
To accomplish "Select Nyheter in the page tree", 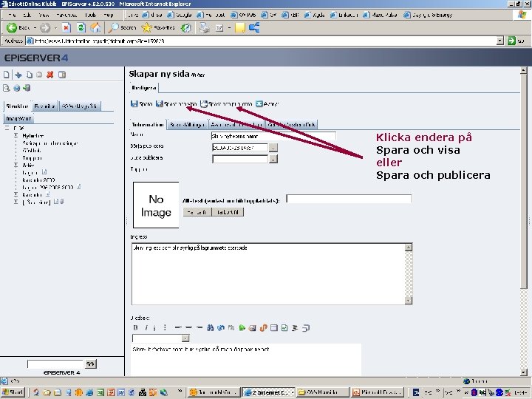I will coord(33,136).
